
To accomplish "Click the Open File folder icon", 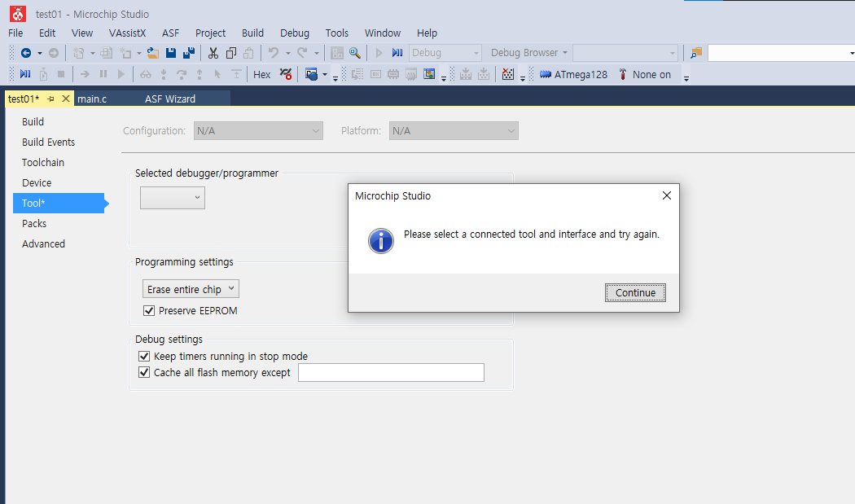I will (x=153, y=53).
